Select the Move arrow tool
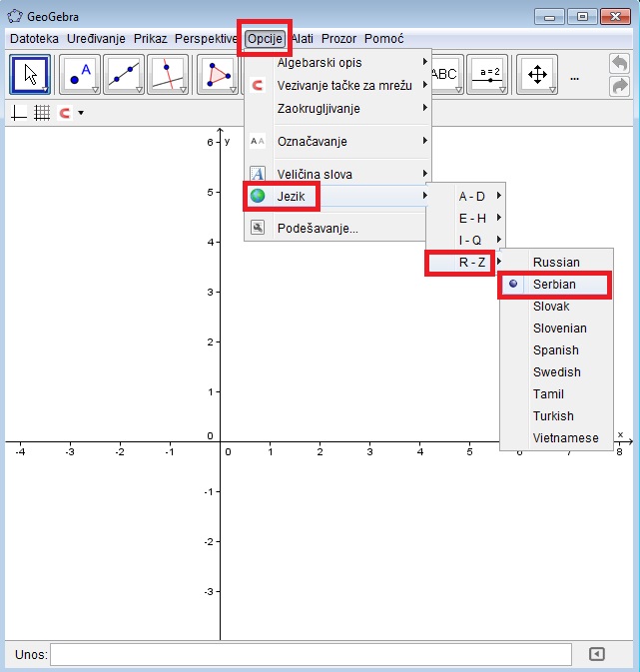Screen dimensions: 640x672 point(30,74)
